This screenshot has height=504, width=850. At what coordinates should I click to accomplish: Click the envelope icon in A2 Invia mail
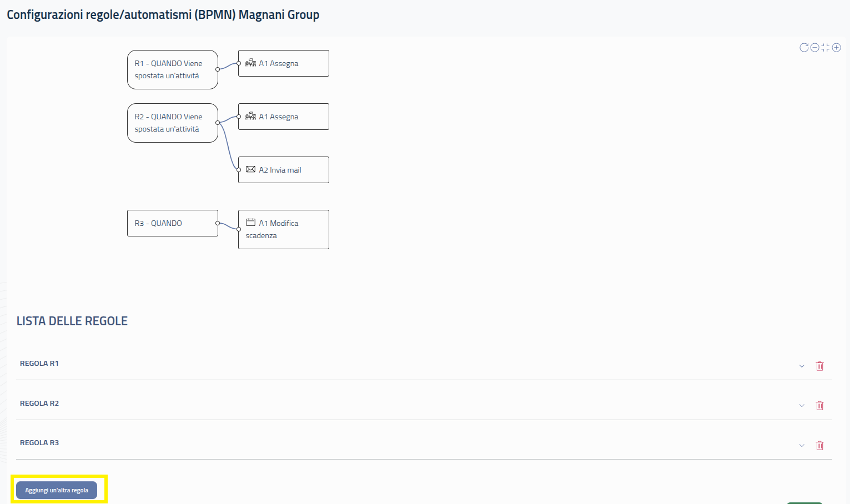click(250, 169)
